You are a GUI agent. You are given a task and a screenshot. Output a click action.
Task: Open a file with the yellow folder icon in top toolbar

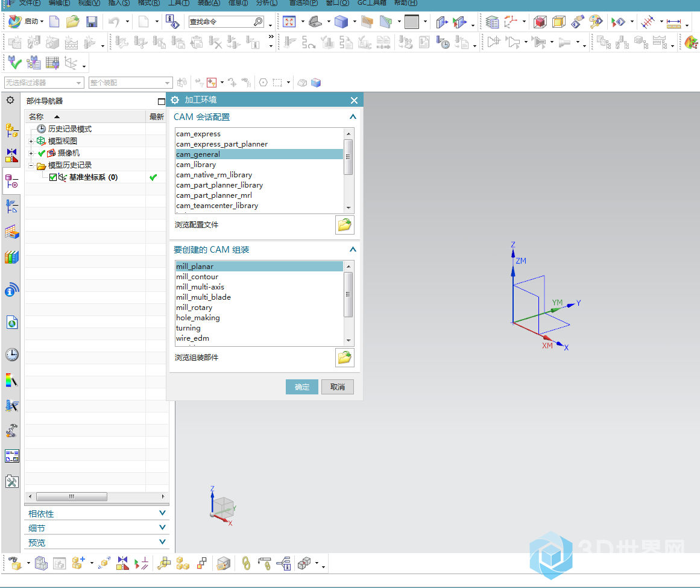click(73, 22)
